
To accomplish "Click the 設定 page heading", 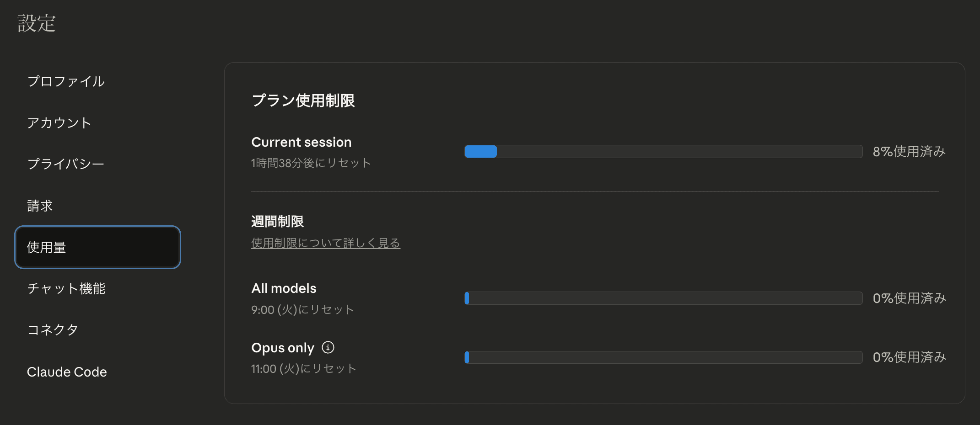I will pyautogui.click(x=37, y=23).
